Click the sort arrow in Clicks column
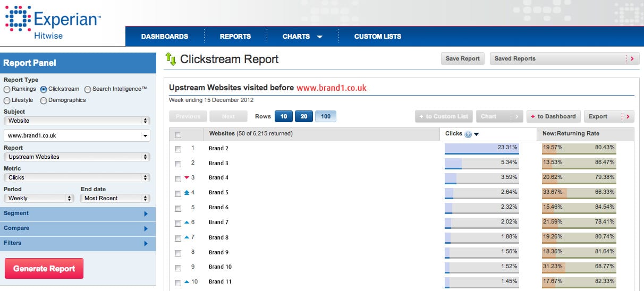This screenshot has height=291, width=644. [477, 134]
